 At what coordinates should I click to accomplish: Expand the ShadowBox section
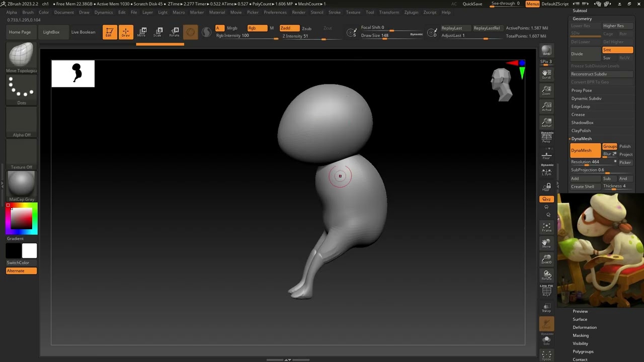582,123
